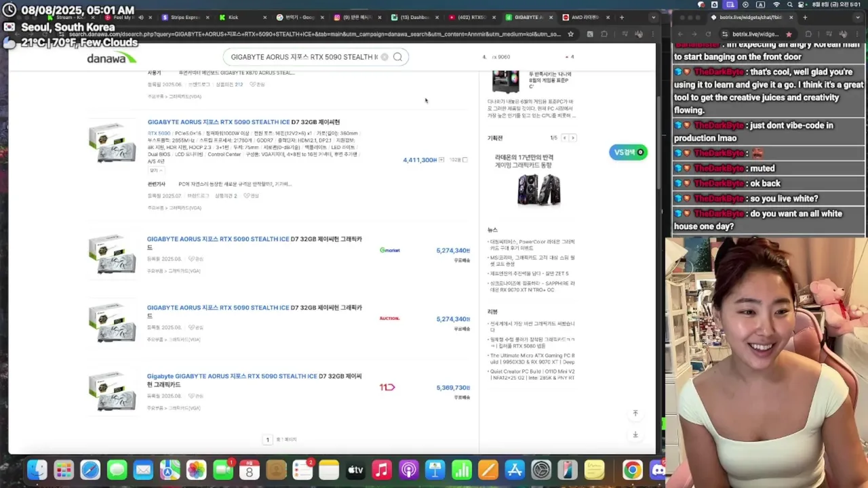Screen dimensions: 868x488
Task: Go to previous 기획전 slide arrow
Action: [x=564, y=138]
